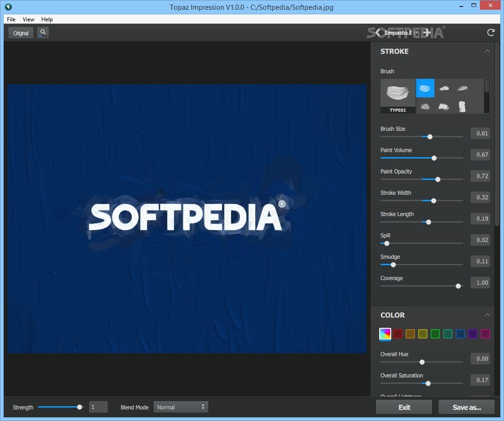Collapse the STROKE section
This screenshot has height=421, width=504.
tap(487, 51)
